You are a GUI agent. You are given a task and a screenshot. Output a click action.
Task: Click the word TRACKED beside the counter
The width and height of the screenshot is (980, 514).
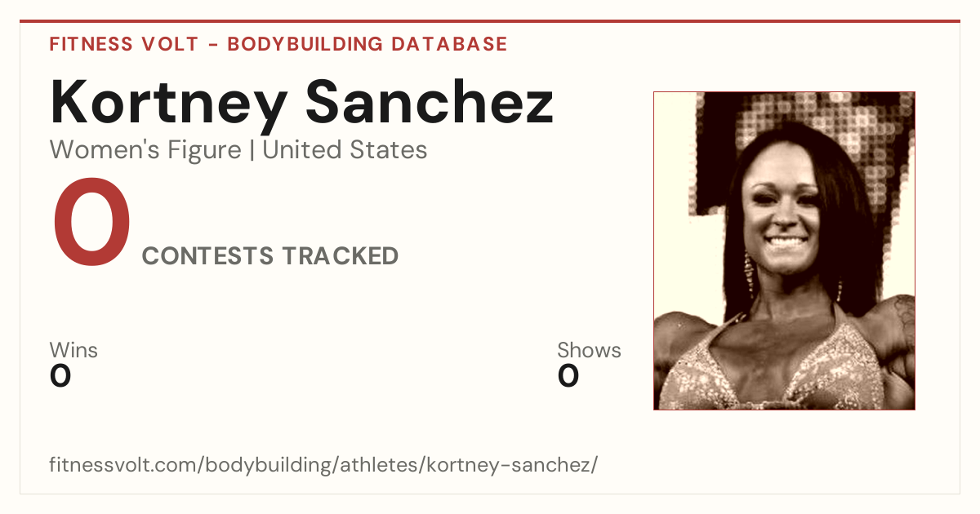(x=341, y=256)
